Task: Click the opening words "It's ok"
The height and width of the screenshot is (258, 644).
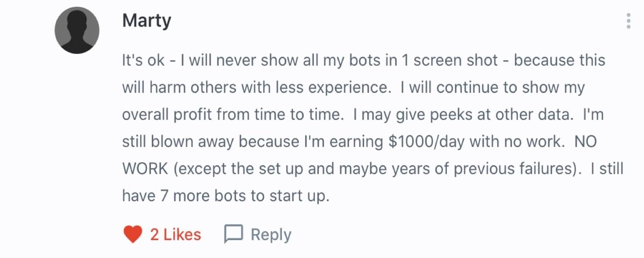Action: click(143, 61)
